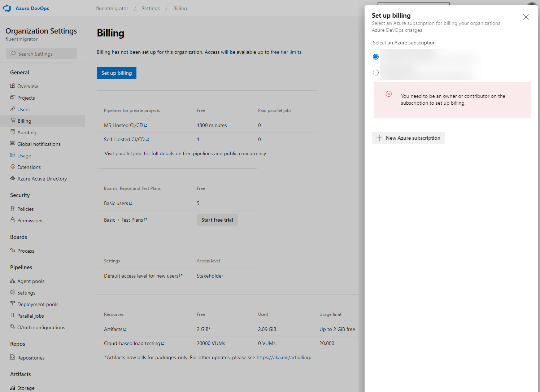
Task: Open Azure Active Directory settings icon
Action: click(13, 178)
